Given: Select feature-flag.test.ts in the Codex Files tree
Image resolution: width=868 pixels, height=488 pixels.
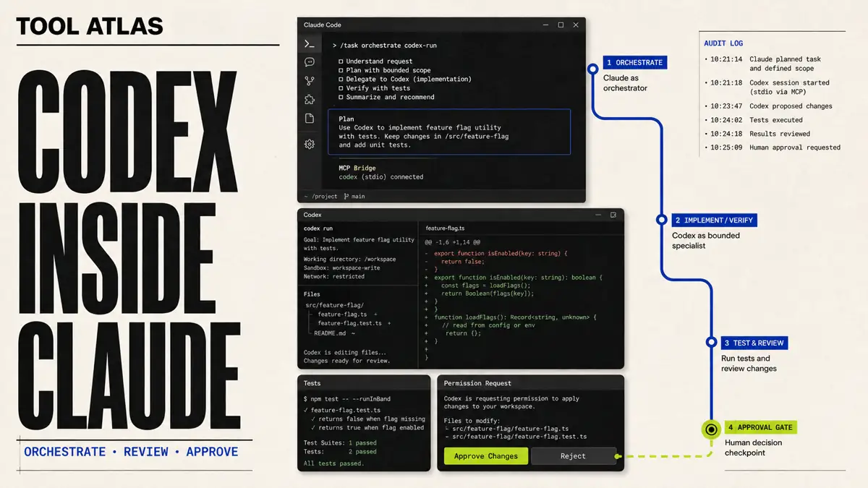Looking at the screenshot, I should (x=350, y=323).
